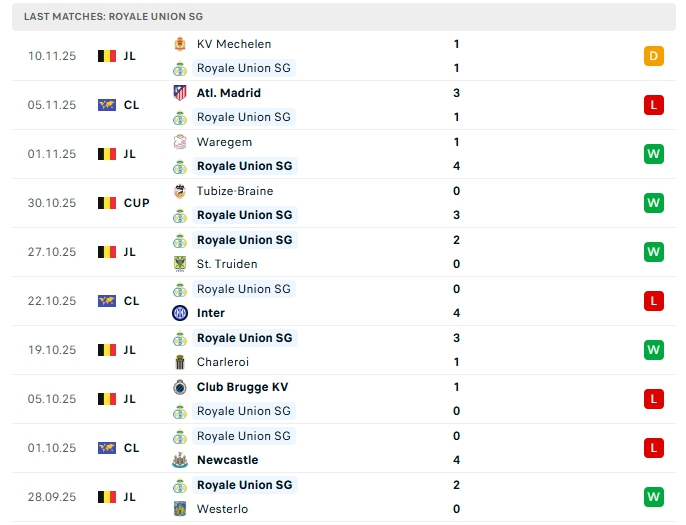Screen dimensions: 686x525
Task: Click the Westerlo club crest
Action: [x=180, y=509]
